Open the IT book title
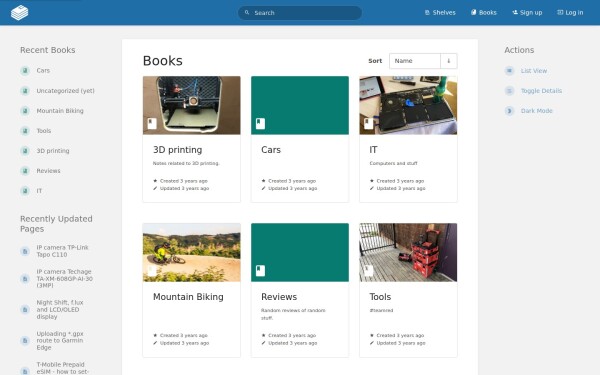 coord(373,150)
